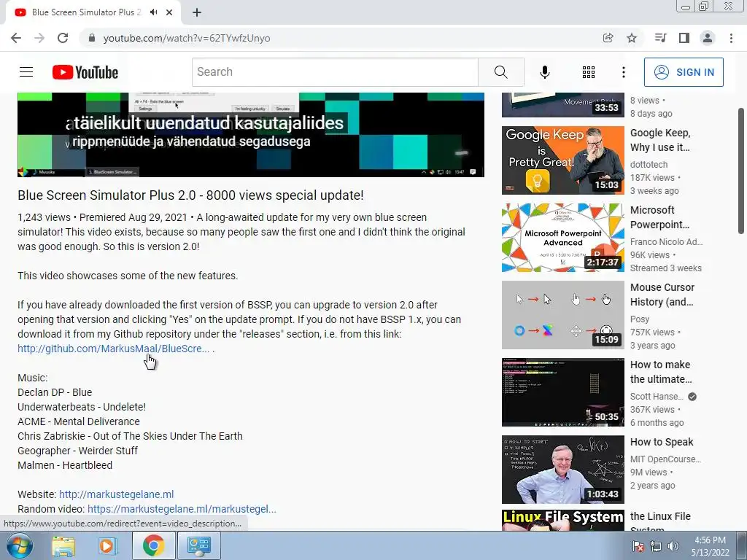Open YouTube settings three-dot menu
The height and width of the screenshot is (560, 747).
[x=623, y=72]
